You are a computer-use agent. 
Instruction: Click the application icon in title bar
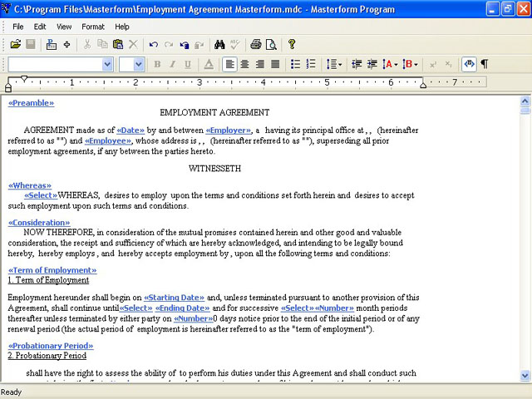pos(6,9)
